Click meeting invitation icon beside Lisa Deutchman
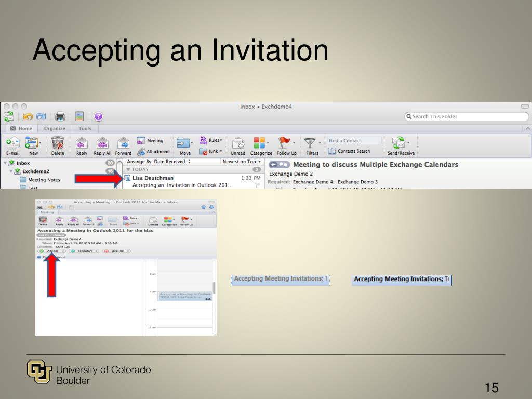532x399 pixels. 128,178
